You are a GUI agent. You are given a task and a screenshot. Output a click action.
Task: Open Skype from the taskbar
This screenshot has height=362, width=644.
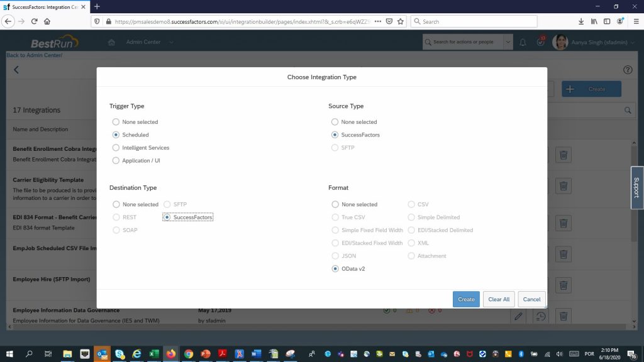[119, 354]
